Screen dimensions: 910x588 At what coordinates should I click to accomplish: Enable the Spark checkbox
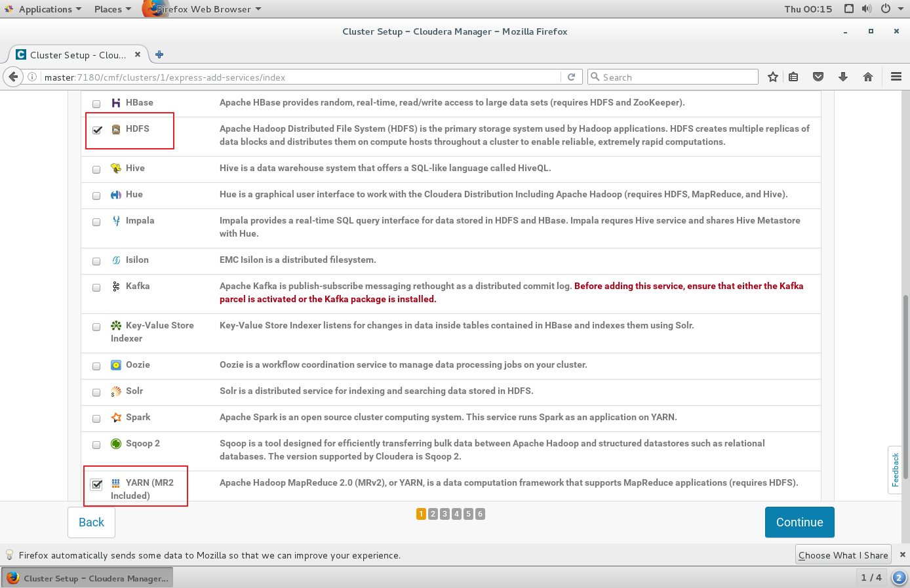96,418
